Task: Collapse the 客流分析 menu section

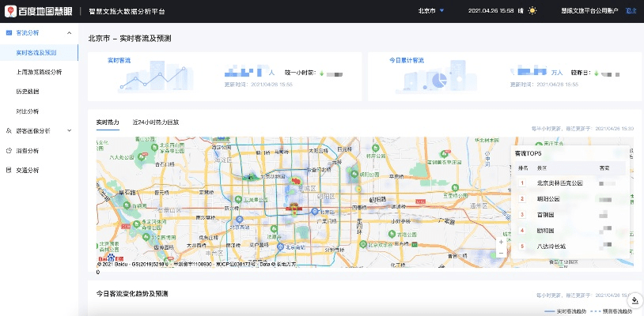Action: click(70, 33)
